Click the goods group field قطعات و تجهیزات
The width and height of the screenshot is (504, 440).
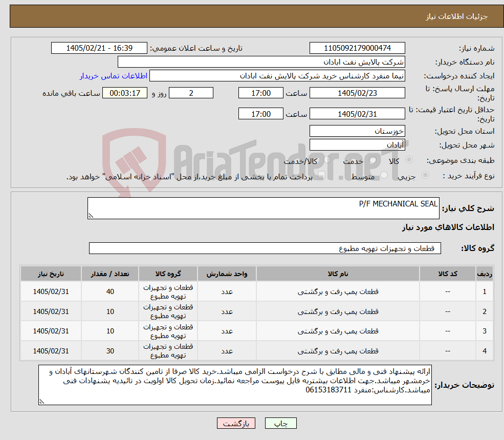click(x=265, y=248)
